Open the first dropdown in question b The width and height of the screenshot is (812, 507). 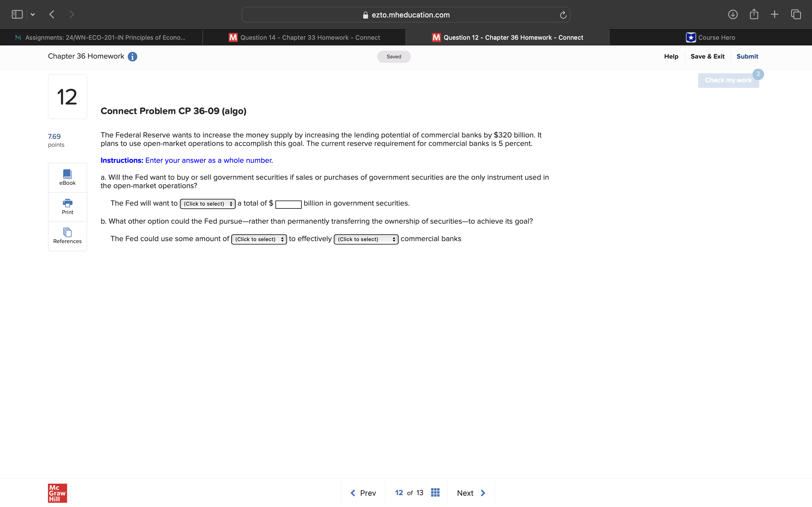click(258, 239)
